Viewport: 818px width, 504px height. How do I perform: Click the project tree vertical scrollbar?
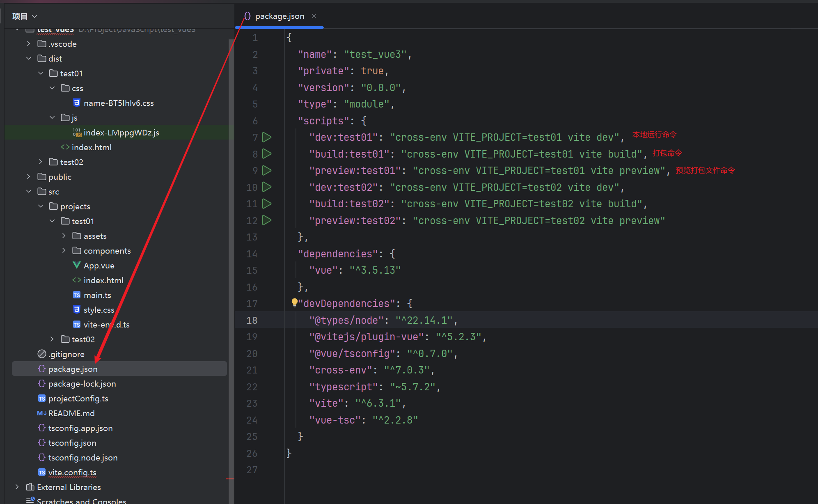(231, 246)
